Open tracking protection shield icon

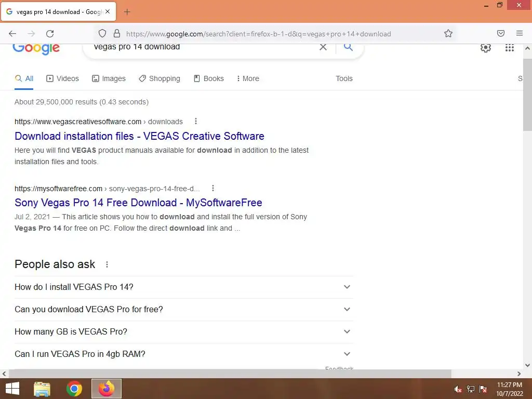tap(102, 33)
